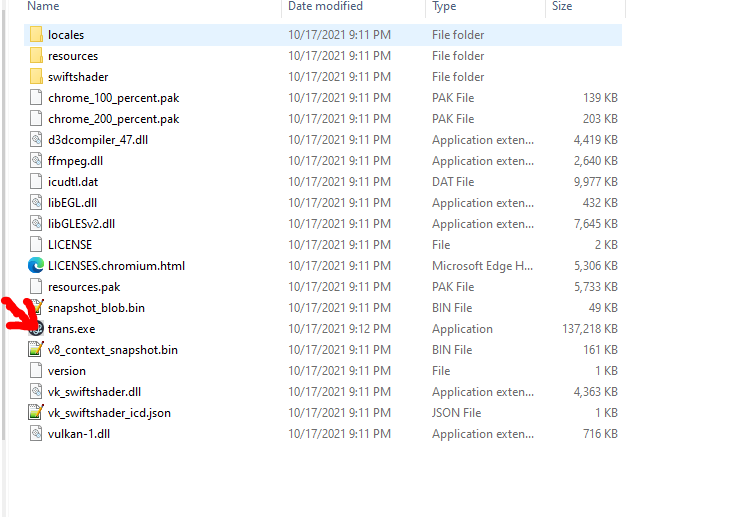
Task: Click the d3dcompiler_47.dll name
Action: [98, 140]
